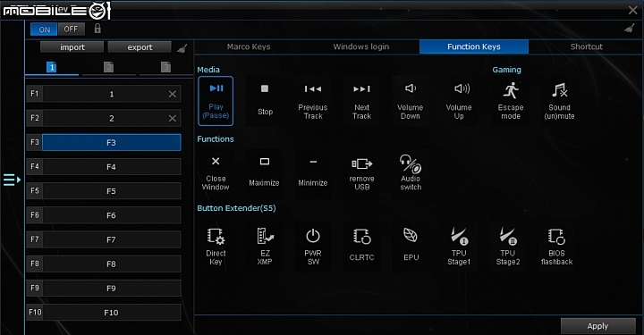This screenshot has width=644, height=335.
Task: Clear the F1 key assignment
Action: (x=173, y=95)
